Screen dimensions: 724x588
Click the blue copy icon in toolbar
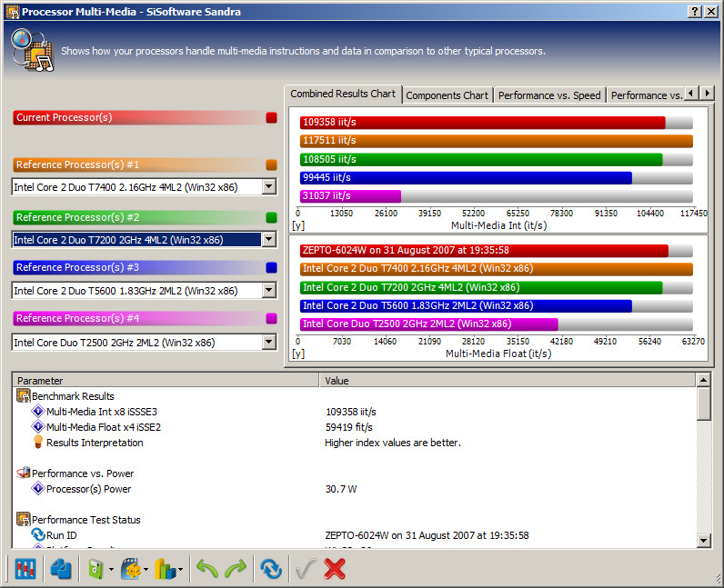[61, 569]
